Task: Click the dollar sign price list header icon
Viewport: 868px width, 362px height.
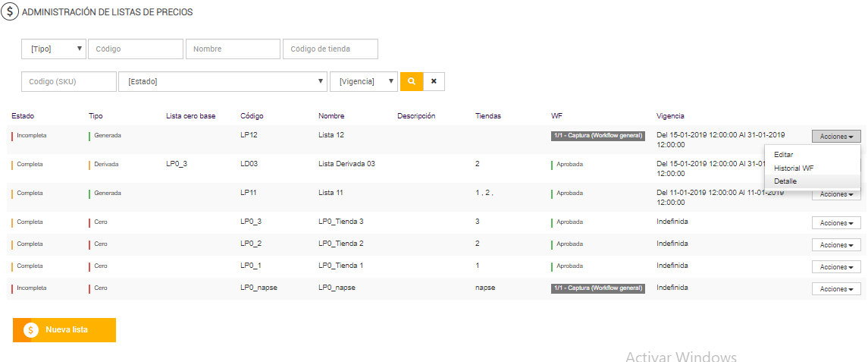Action: click(11, 12)
